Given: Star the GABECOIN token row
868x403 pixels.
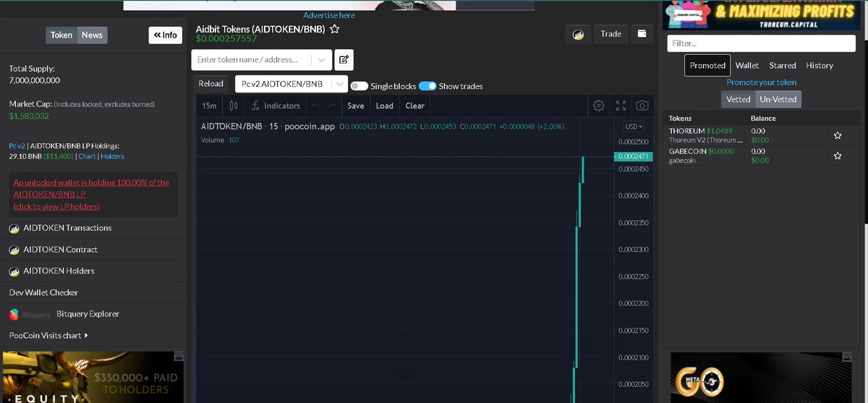Looking at the screenshot, I should tap(838, 156).
